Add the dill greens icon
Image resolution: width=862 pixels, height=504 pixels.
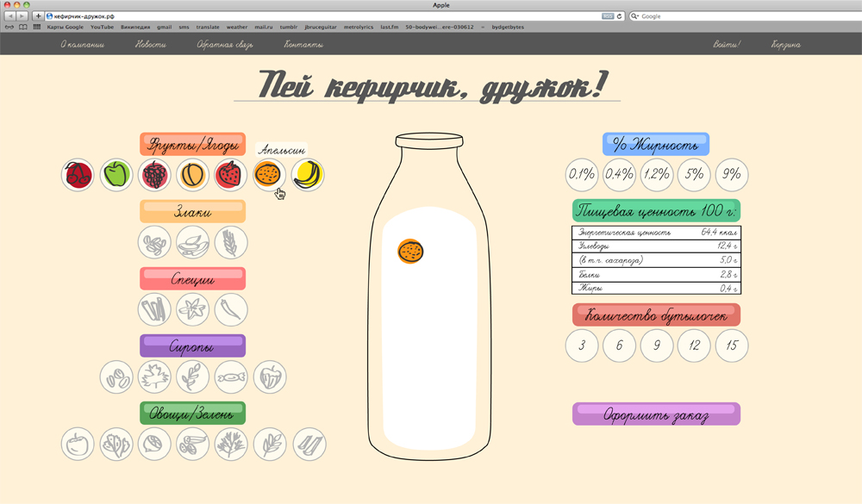click(x=231, y=445)
